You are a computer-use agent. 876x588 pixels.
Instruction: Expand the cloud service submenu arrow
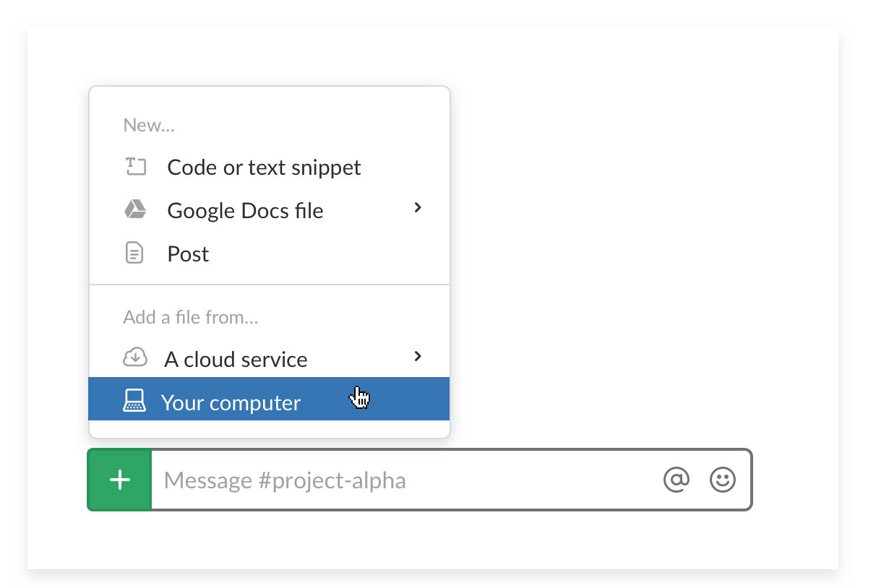[417, 356]
